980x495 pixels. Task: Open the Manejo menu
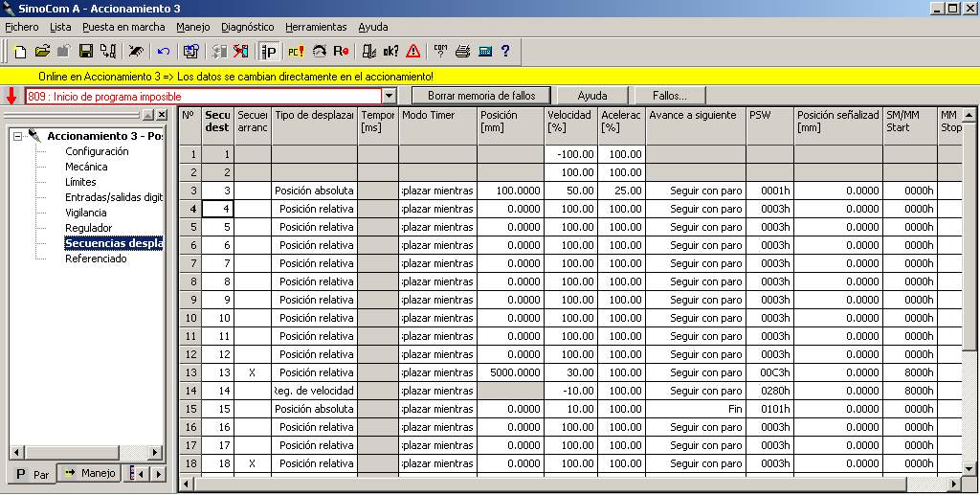point(193,27)
